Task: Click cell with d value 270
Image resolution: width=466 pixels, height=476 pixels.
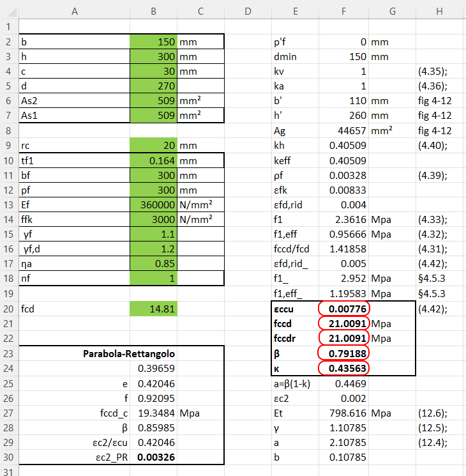Action: point(153,86)
